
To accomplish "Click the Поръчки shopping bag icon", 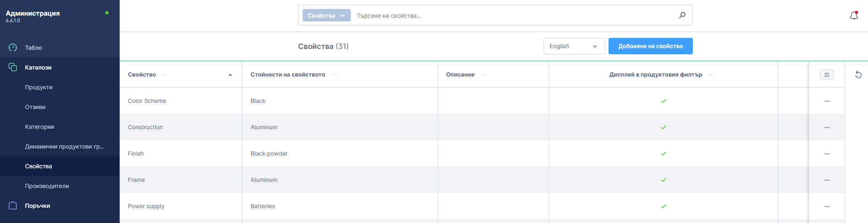I will pos(13,206).
